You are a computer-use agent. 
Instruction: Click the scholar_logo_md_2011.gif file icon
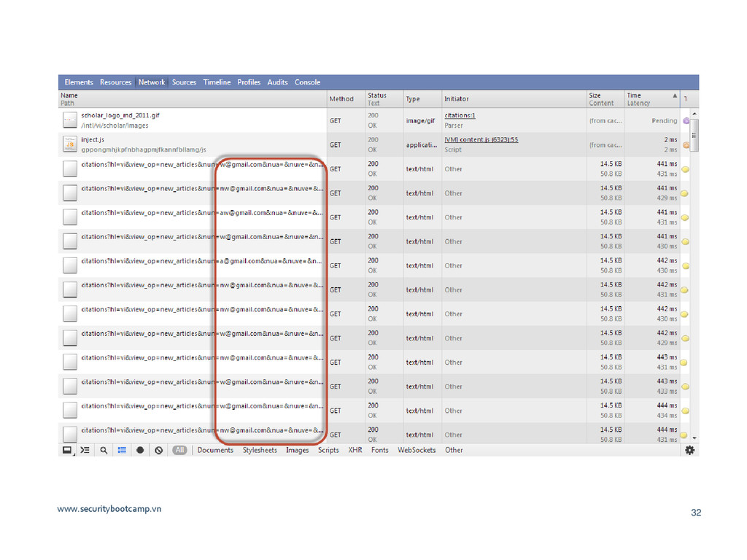pyautogui.click(x=70, y=120)
